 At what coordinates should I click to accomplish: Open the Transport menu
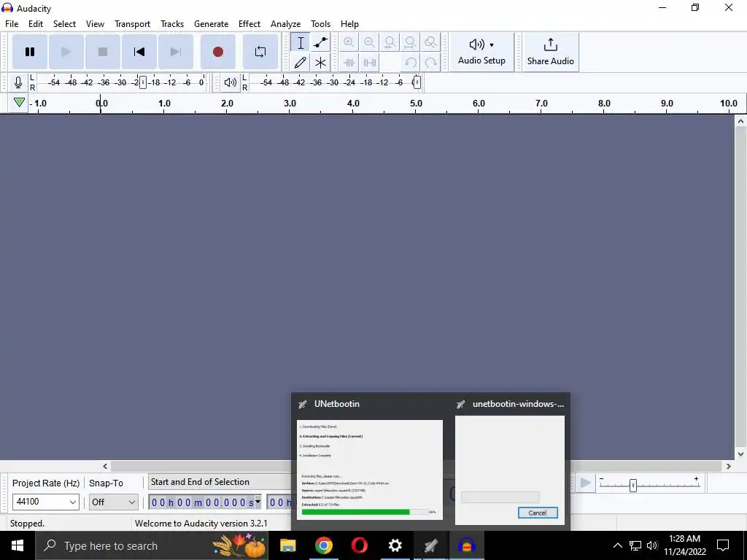point(133,24)
